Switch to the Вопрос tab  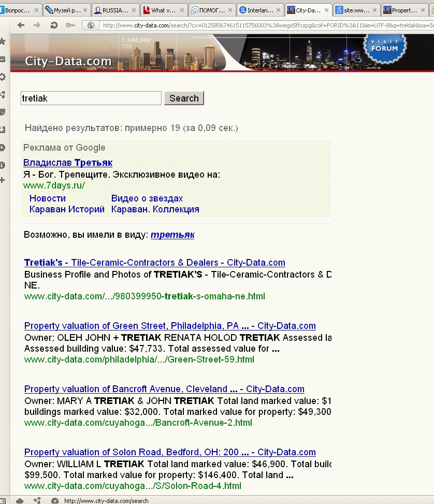pyautogui.click(x=18, y=10)
